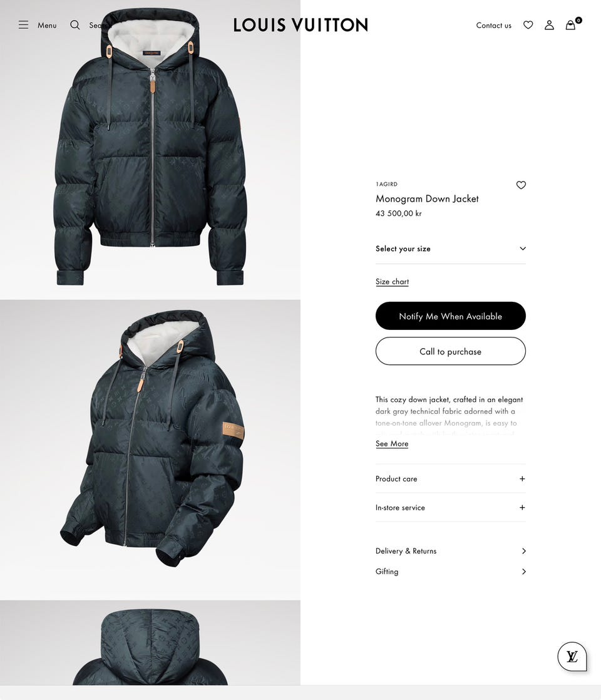Expand the Product care section
The image size is (601, 700).
(x=451, y=478)
